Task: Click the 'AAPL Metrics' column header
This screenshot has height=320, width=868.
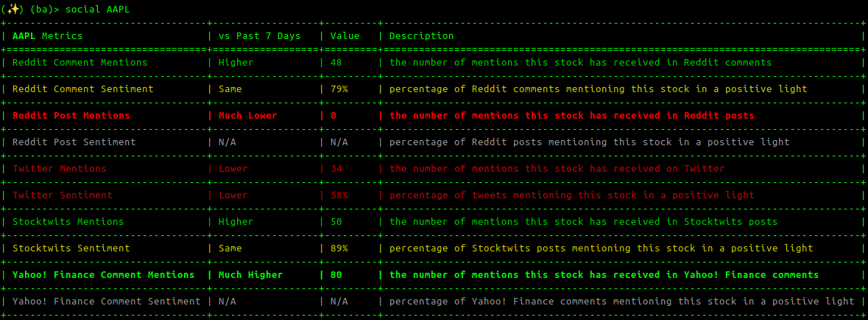Action: click(x=48, y=36)
